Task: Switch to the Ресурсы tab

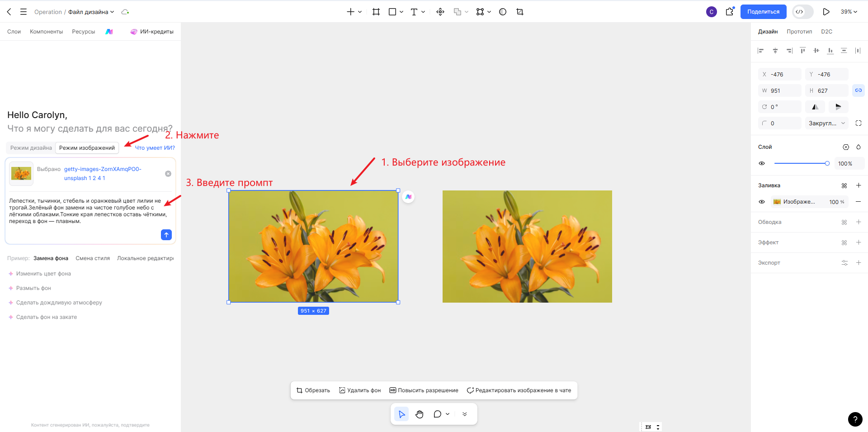Action: tap(84, 32)
